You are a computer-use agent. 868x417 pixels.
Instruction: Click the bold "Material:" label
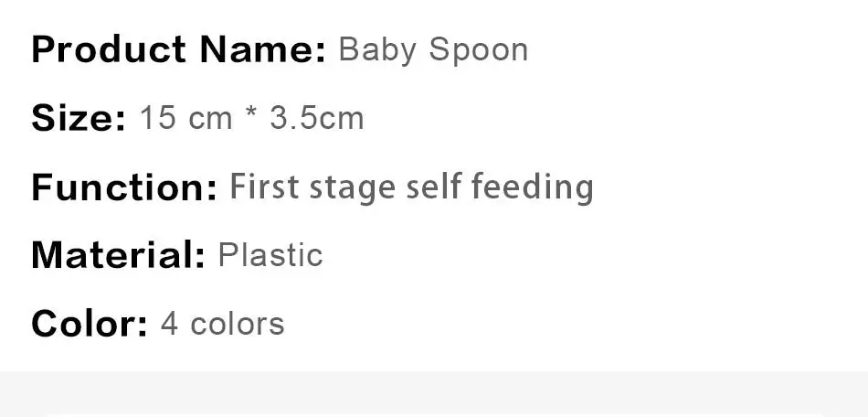click(118, 255)
